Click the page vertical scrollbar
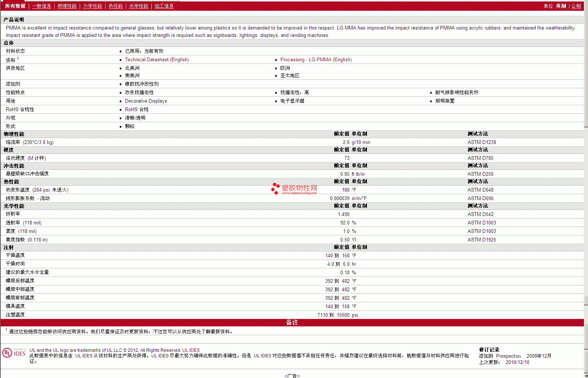588x378 pixels. point(586,189)
